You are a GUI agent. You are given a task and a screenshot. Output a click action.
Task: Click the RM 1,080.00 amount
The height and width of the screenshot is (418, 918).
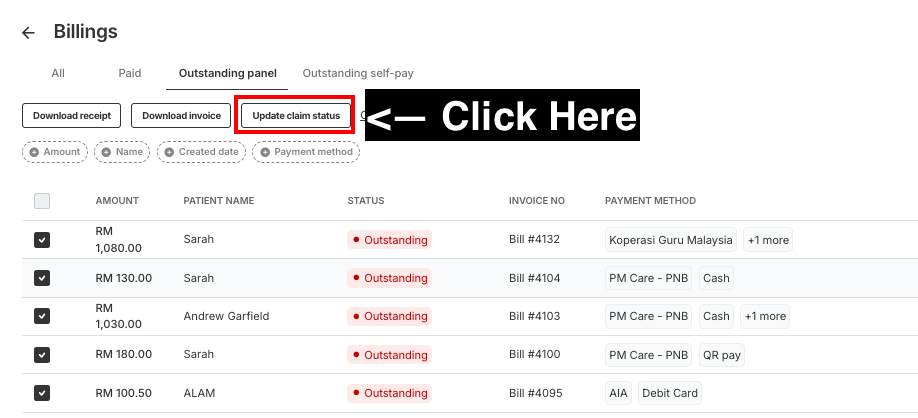pos(118,239)
